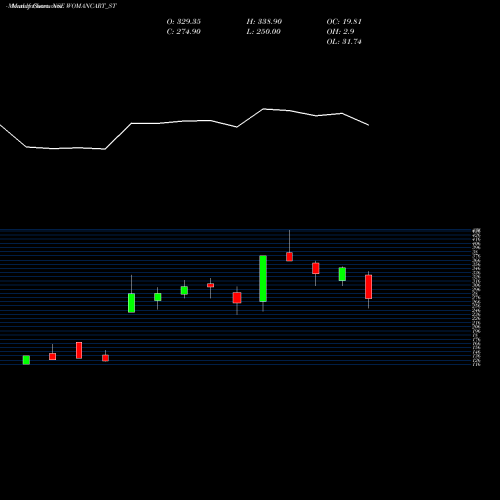Click the OL: 31.74 reading
This screenshot has width=500, height=500.
point(344,41)
